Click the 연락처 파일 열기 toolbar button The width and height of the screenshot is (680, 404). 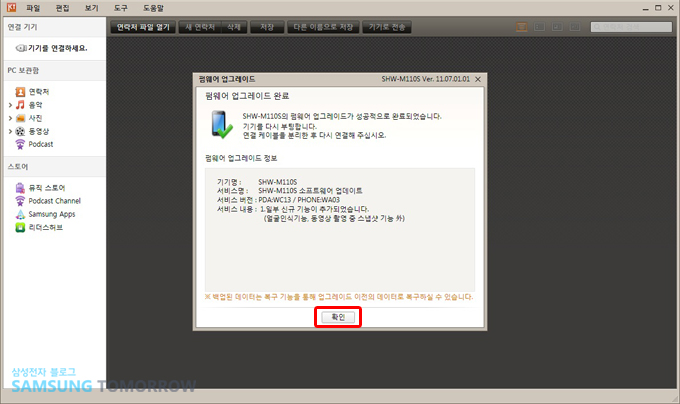[143, 27]
